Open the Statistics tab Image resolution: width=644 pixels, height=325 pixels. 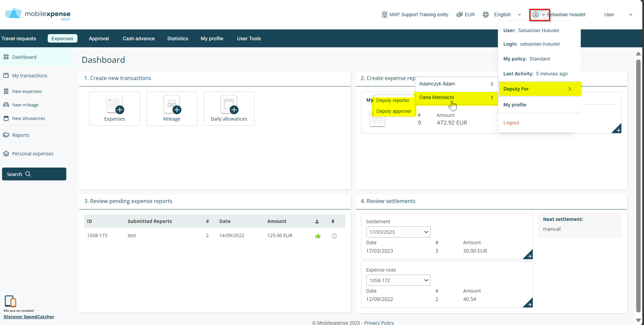tap(178, 39)
